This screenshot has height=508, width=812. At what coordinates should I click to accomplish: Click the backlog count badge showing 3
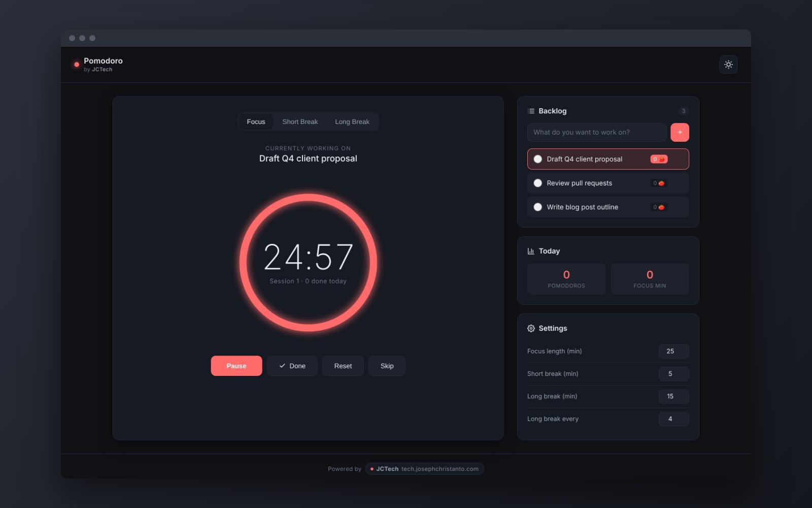pyautogui.click(x=684, y=111)
